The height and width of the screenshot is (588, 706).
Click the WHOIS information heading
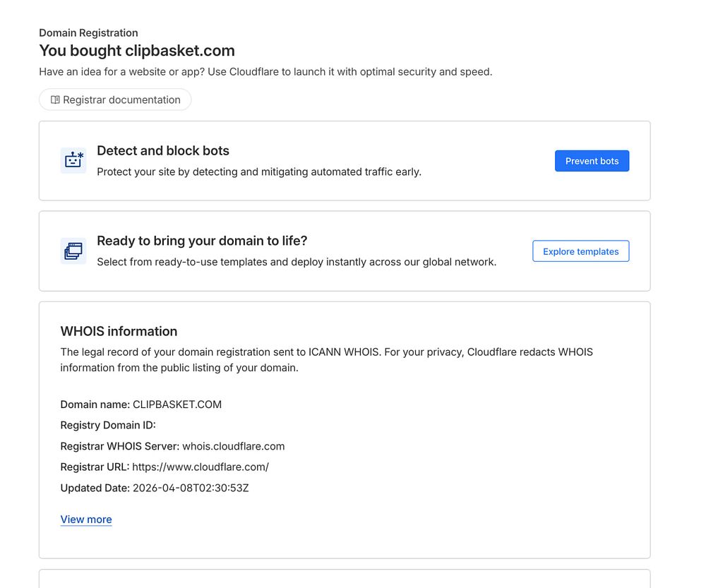[x=119, y=331]
